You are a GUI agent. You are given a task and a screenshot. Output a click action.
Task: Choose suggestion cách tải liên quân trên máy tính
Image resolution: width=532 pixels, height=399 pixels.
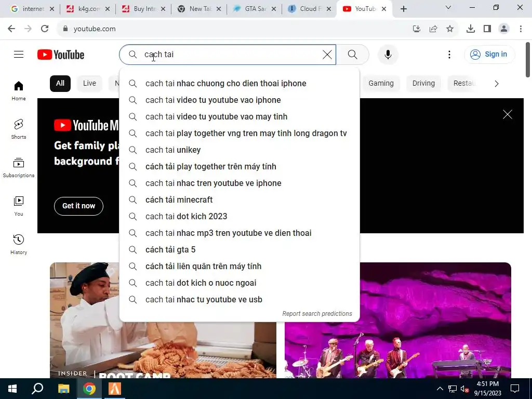[240, 267]
